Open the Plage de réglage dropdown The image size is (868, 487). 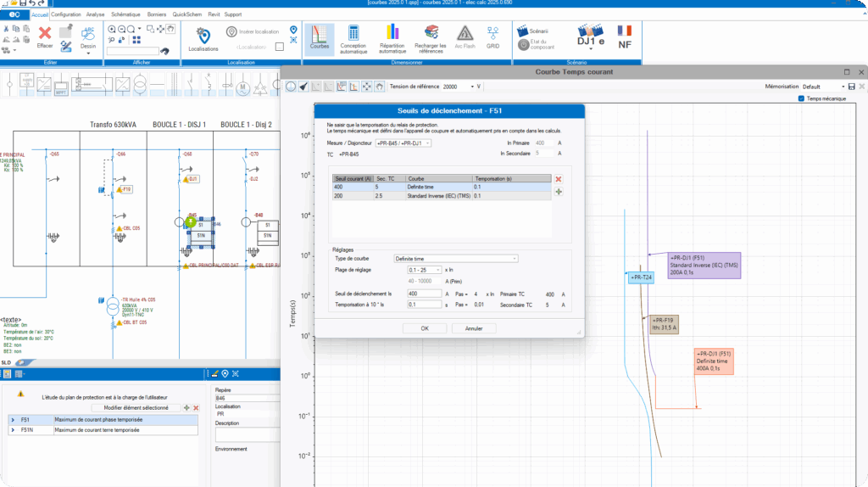click(x=424, y=269)
